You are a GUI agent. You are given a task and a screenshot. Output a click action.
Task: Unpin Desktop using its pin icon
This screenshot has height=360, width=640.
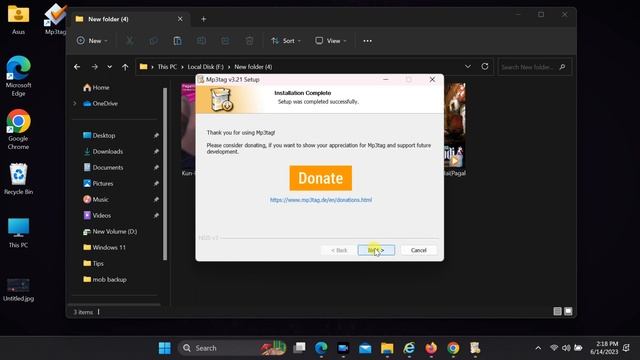156,136
